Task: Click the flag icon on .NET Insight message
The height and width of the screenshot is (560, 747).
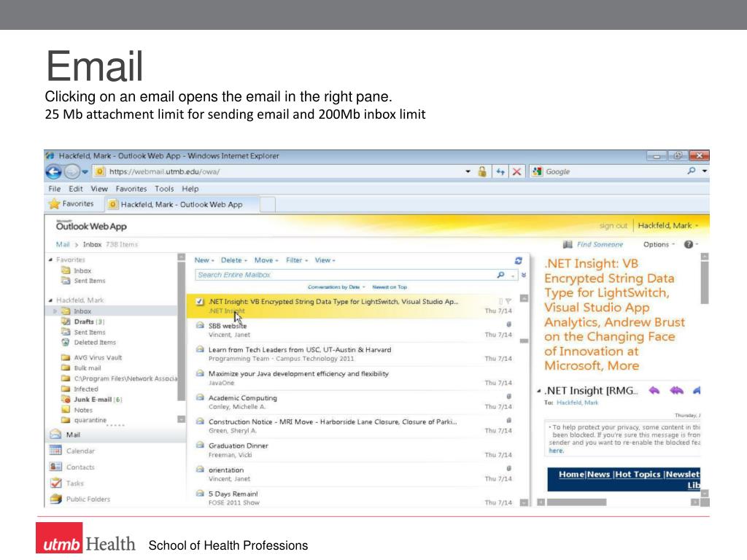Action: [x=508, y=301]
